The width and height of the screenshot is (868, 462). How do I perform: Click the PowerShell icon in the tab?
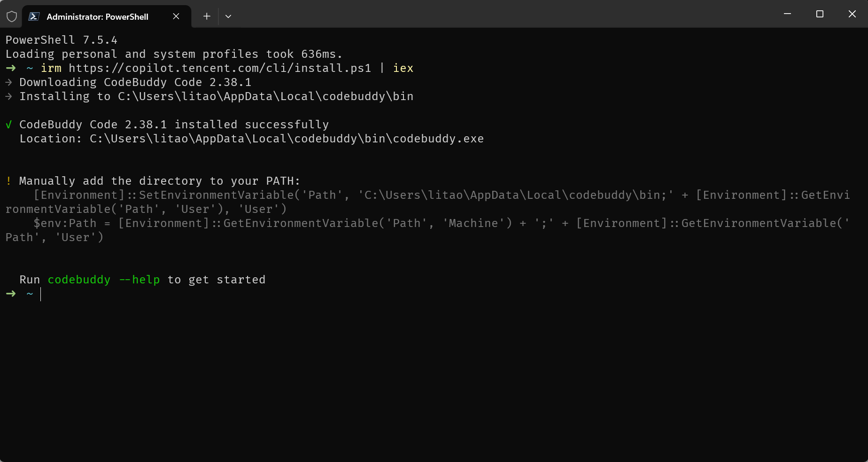(x=34, y=16)
